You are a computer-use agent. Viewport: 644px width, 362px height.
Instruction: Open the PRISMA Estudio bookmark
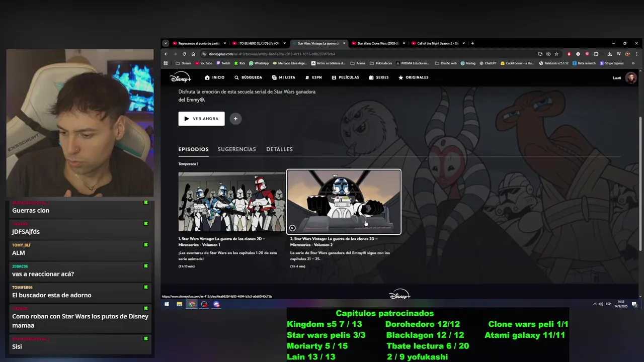(413, 63)
